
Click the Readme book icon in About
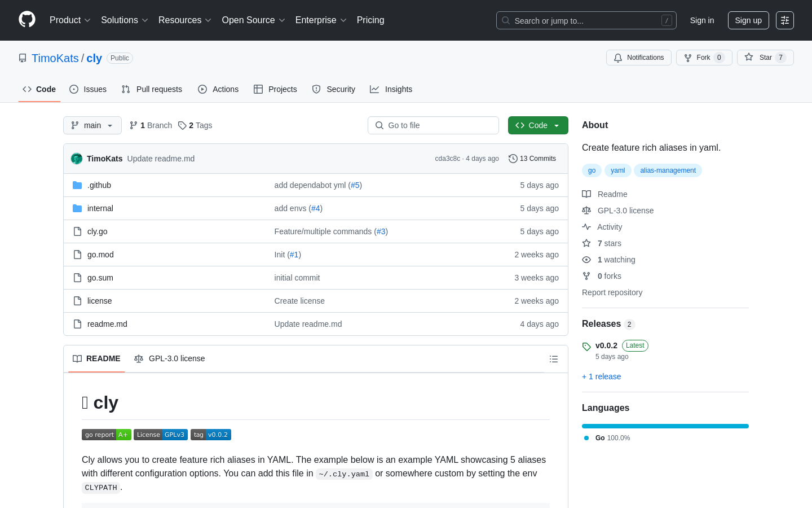[x=586, y=194]
